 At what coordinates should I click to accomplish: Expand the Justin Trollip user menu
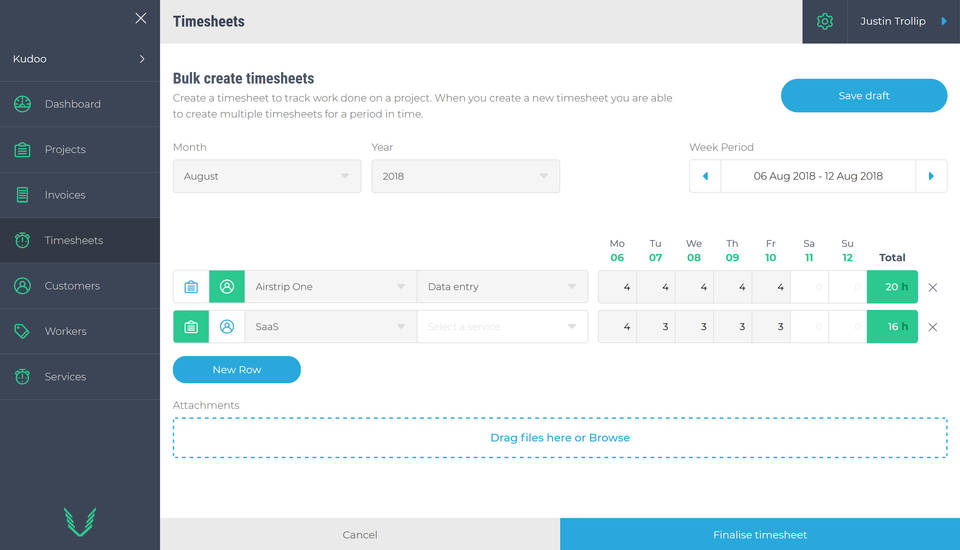(902, 21)
